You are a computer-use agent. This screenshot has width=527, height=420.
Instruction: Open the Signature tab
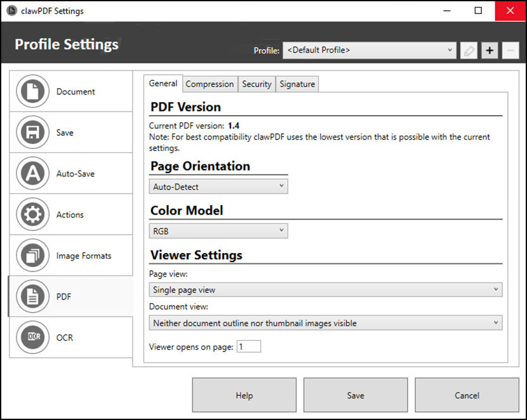pyautogui.click(x=297, y=84)
